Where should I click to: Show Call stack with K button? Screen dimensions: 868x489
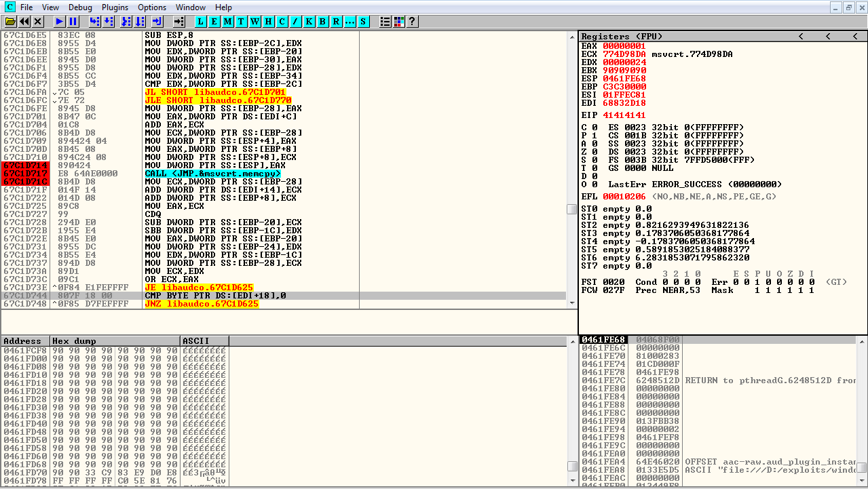coord(309,22)
